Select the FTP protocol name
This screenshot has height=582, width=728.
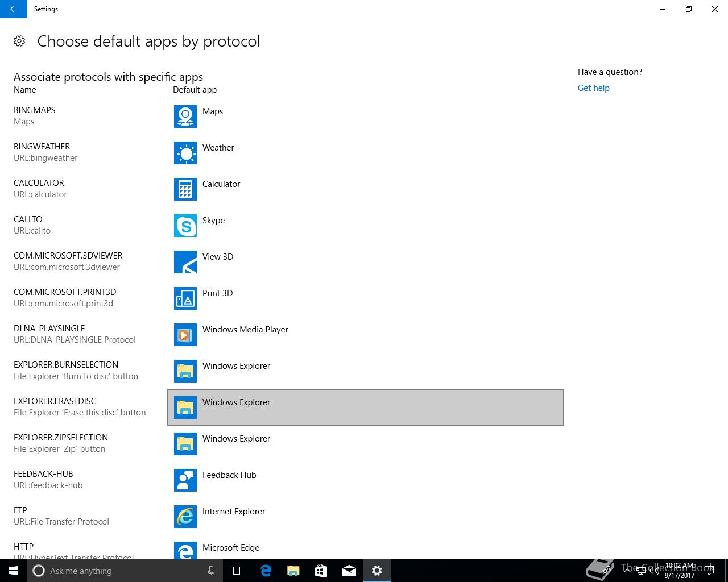[20, 510]
